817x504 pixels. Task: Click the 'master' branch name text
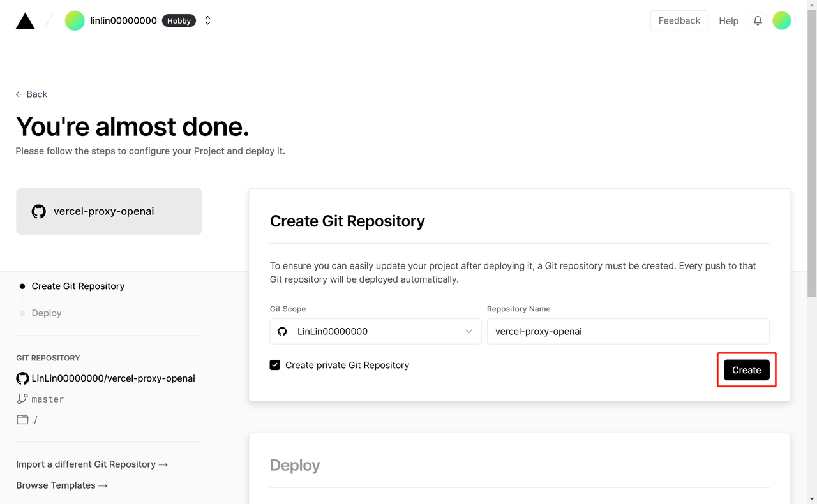pos(48,399)
